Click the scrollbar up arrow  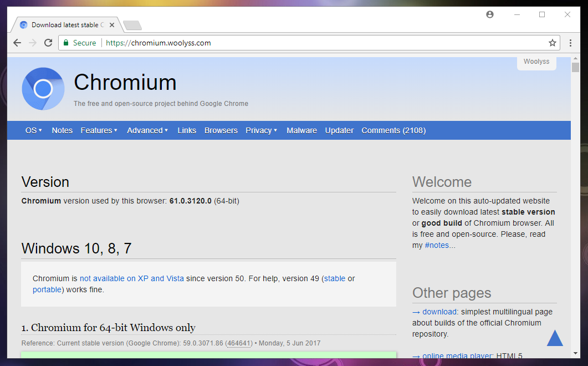pos(575,59)
